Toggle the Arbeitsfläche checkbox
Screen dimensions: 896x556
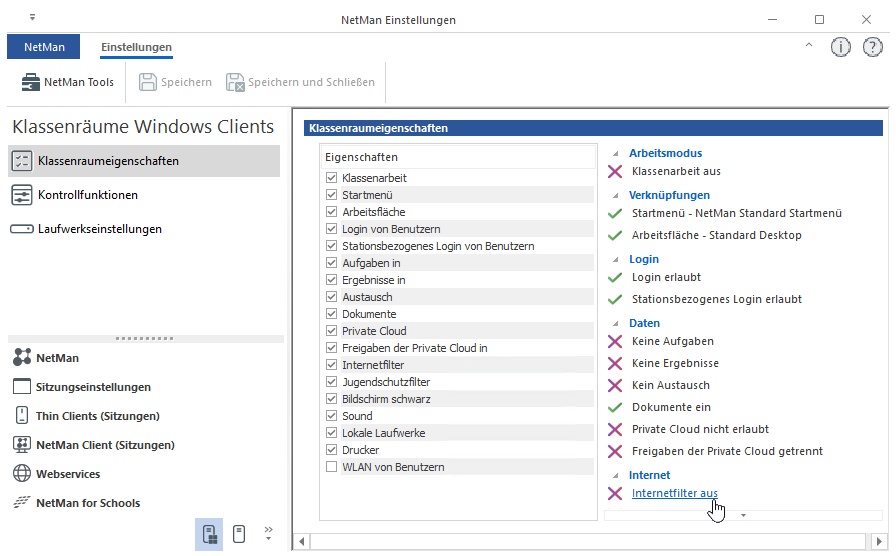331,211
